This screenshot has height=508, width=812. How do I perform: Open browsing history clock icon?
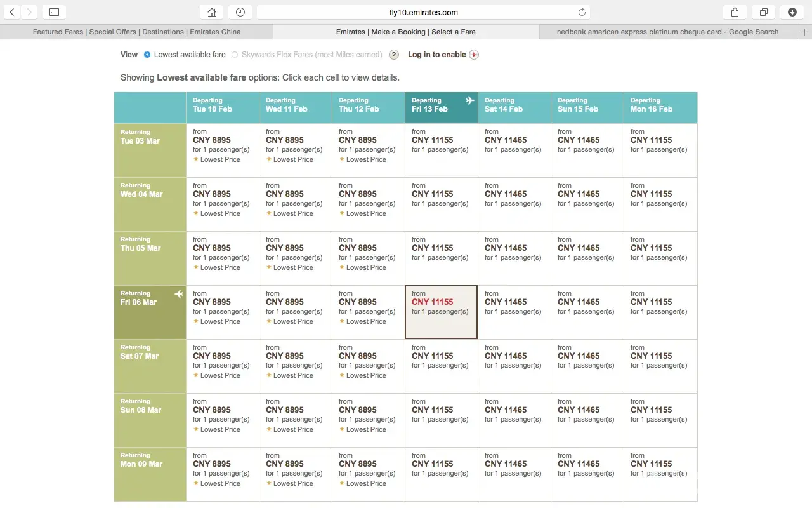tap(240, 12)
